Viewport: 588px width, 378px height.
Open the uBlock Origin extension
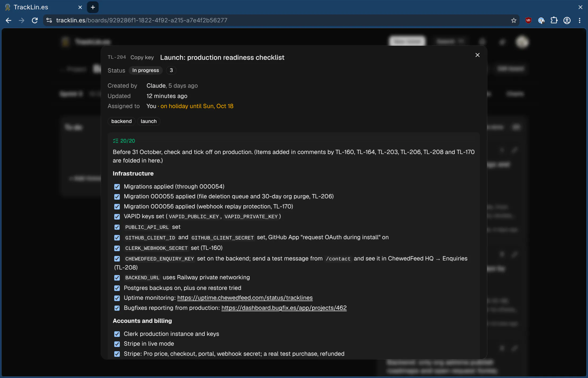528,20
